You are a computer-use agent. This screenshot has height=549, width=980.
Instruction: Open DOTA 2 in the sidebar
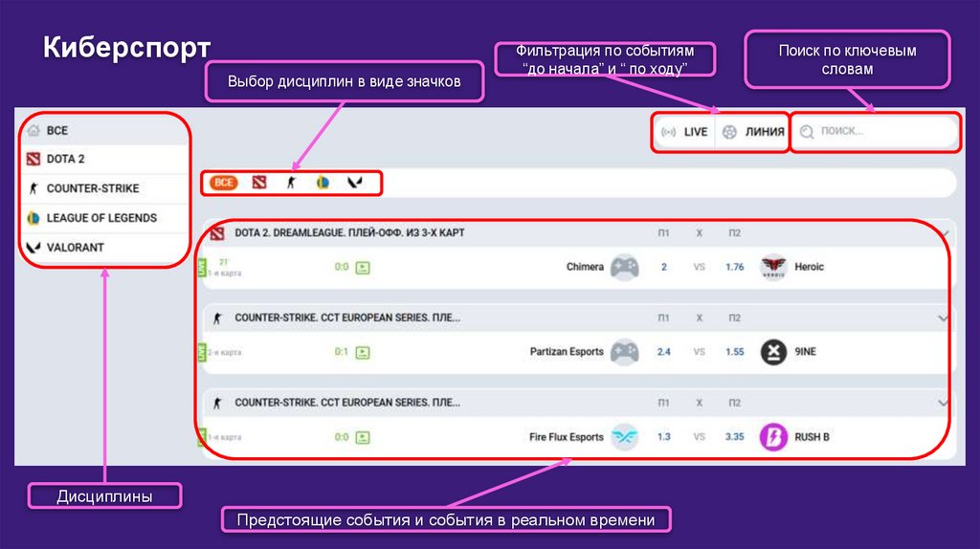pyautogui.click(x=104, y=160)
